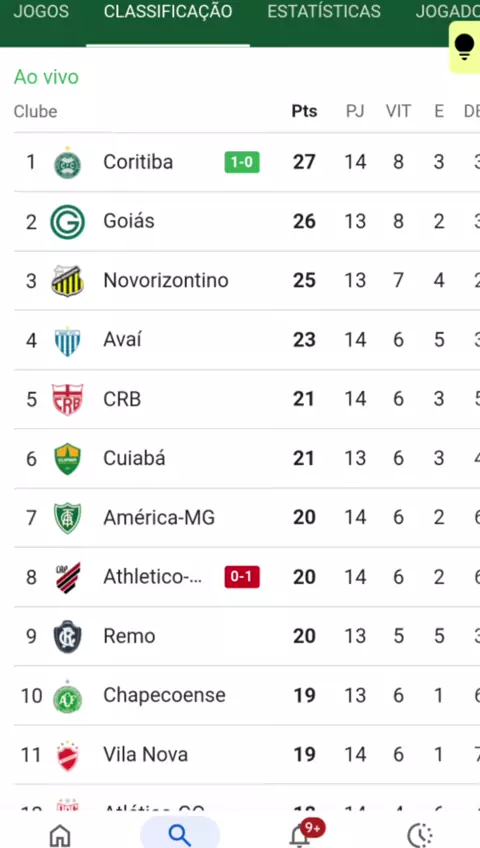The image size is (480, 848).
Task: Open the Search magnifier in bottom bar
Action: coord(180,836)
